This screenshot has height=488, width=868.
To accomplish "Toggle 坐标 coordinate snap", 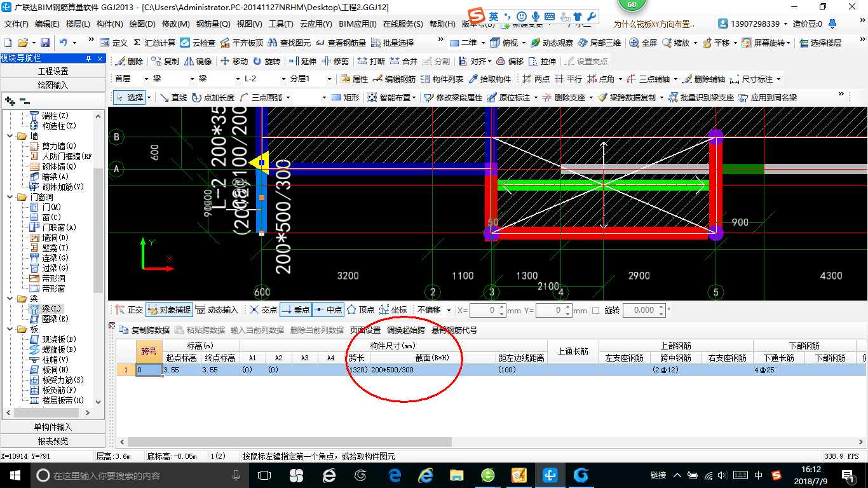I will pos(393,310).
